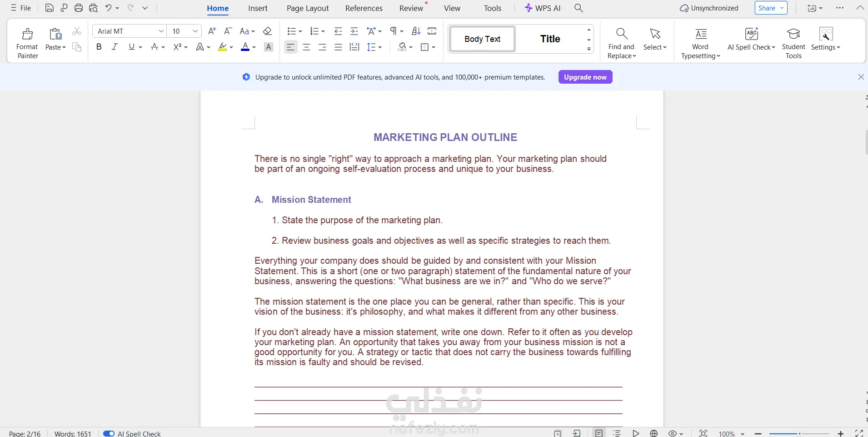Open the Insert tab

pyautogui.click(x=258, y=8)
